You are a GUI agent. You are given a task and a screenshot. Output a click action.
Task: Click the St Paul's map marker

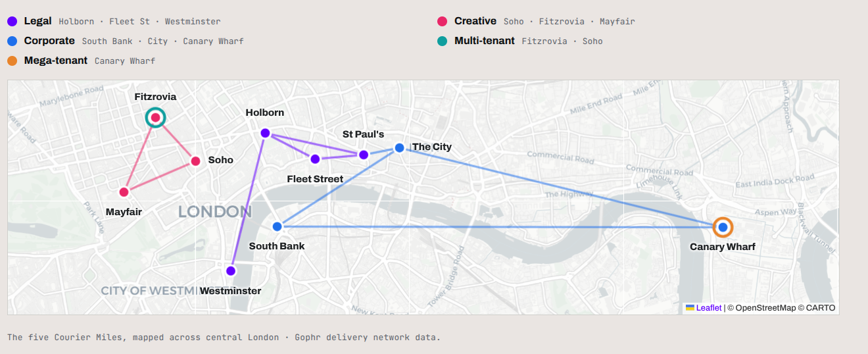[364, 155]
